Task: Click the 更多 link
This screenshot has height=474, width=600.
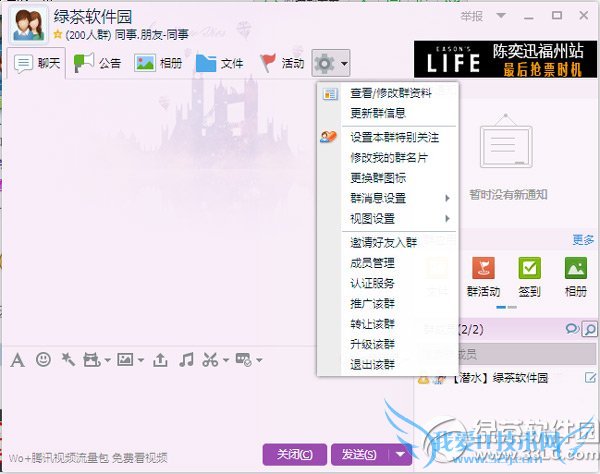Action: point(583,240)
